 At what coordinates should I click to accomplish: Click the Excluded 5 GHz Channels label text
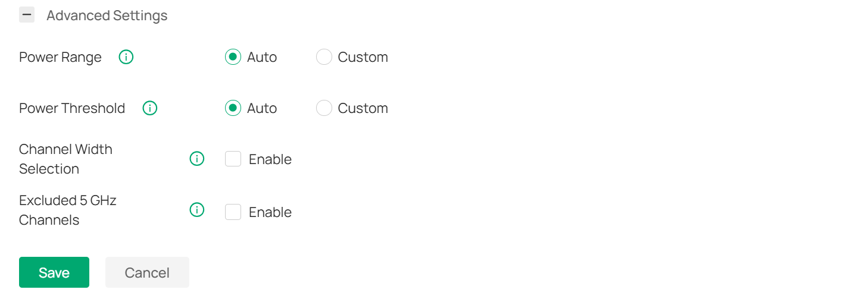[x=67, y=210]
